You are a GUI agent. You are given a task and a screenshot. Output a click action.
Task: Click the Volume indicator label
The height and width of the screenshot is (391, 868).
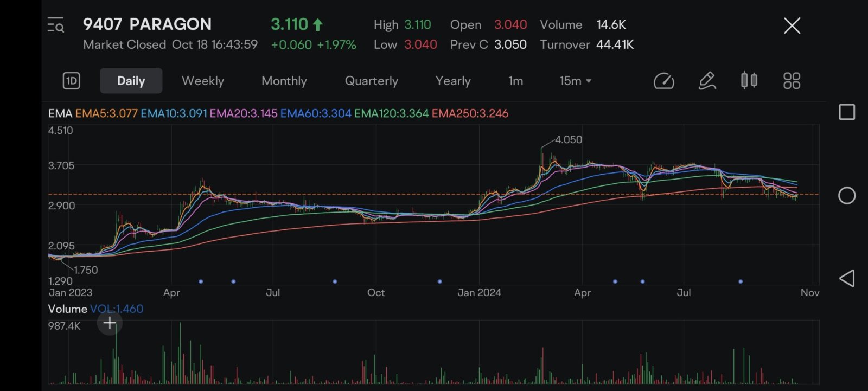(x=68, y=309)
